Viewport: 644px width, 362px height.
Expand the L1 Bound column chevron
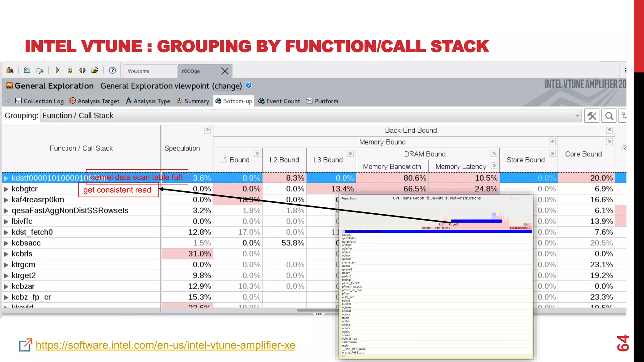point(257,153)
